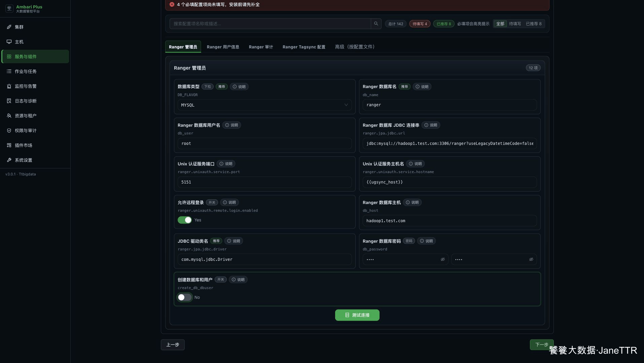Click the 推荐 tag beside 数据库类型
The image size is (644, 363).
(x=222, y=87)
